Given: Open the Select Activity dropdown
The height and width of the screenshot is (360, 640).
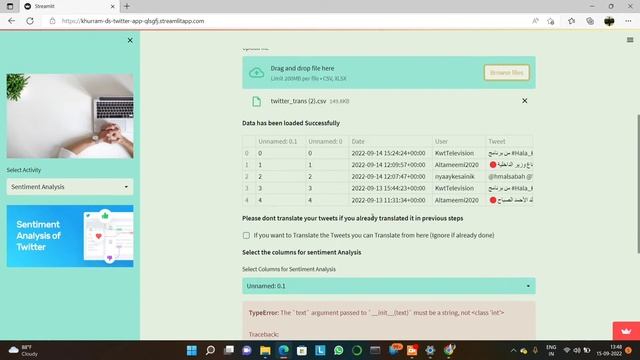Looking at the screenshot, I should click(70, 187).
